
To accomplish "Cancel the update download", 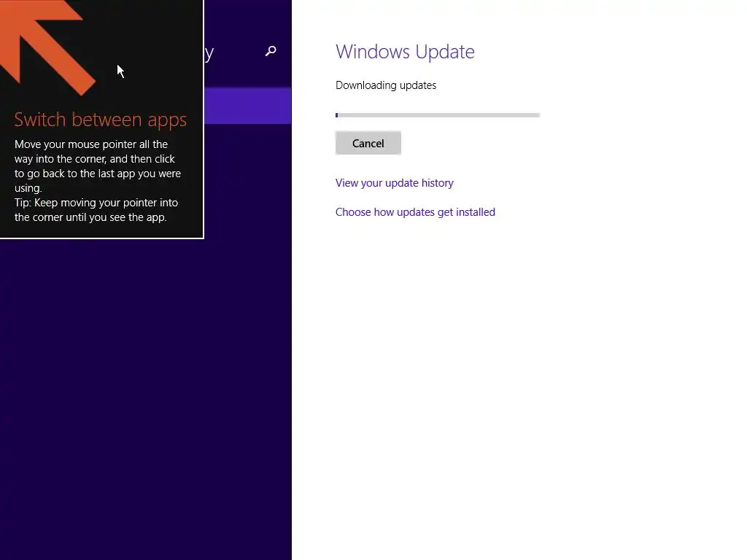I will click(368, 144).
